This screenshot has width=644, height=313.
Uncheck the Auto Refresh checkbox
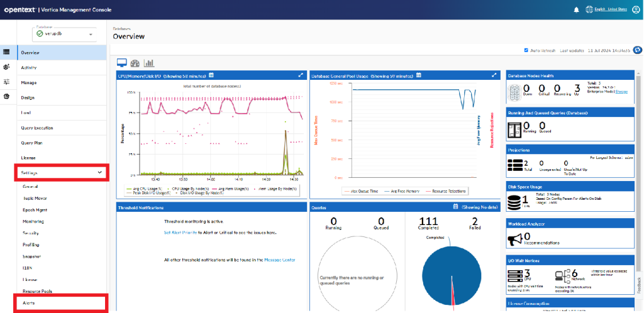click(526, 50)
